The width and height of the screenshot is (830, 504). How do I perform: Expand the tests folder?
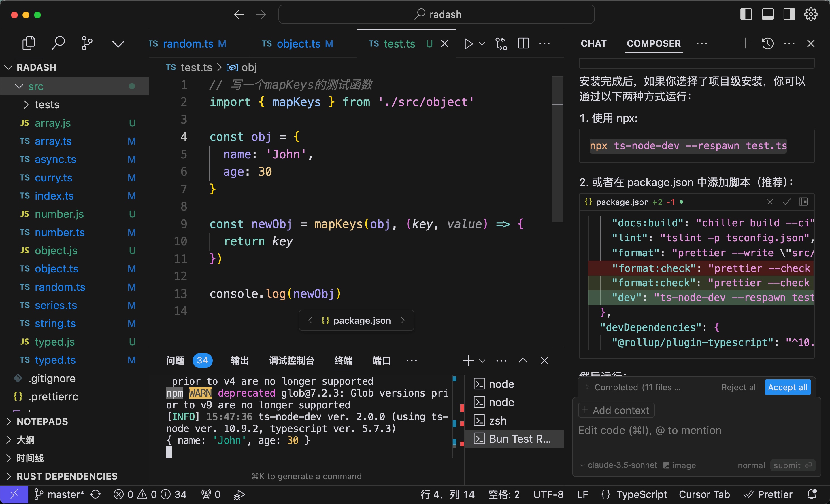[x=46, y=105]
